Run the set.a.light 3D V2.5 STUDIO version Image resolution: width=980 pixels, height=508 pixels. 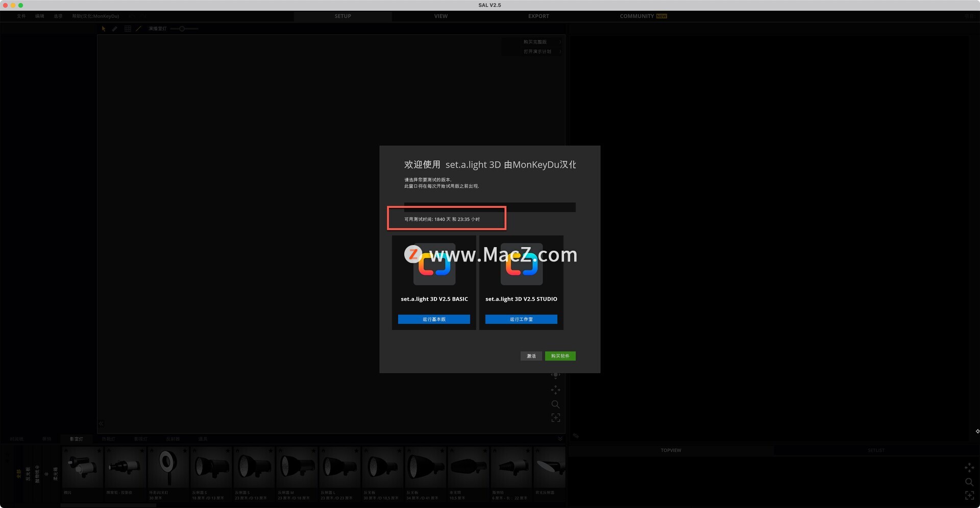coord(521,319)
